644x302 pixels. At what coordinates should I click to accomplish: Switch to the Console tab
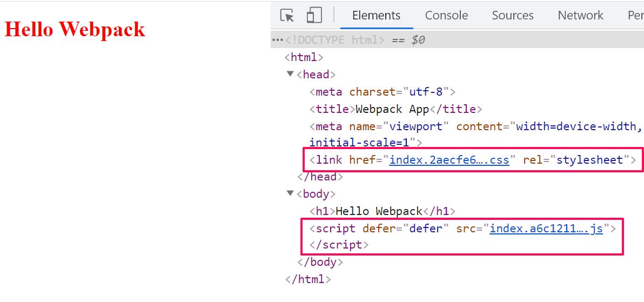click(x=446, y=16)
